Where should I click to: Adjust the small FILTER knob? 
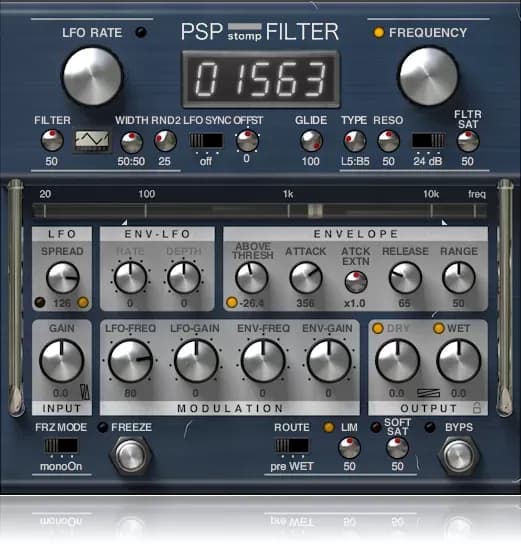click(x=52, y=141)
